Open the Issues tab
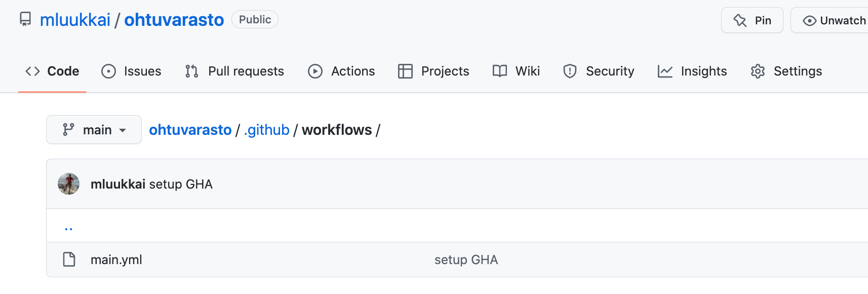This screenshot has width=868, height=294. [x=132, y=71]
